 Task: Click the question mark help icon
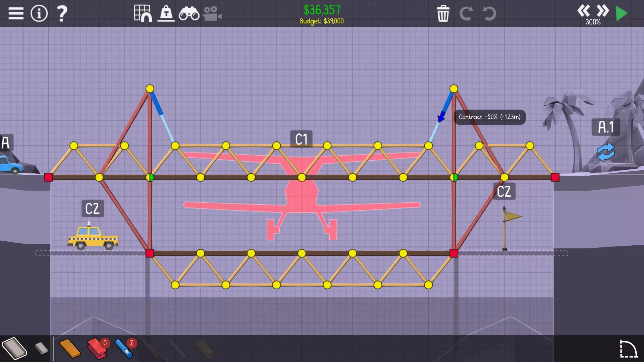[x=62, y=13]
